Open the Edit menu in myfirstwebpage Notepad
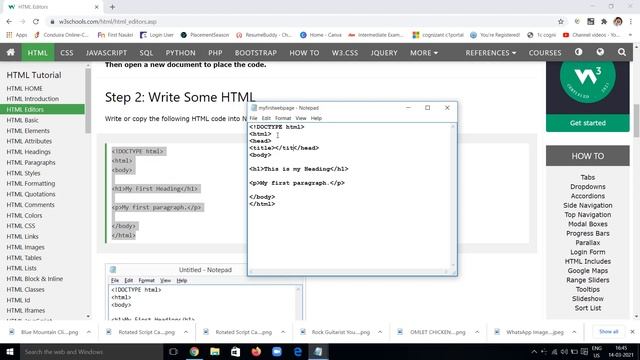The width and height of the screenshot is (640, 360). [x=266, y=118]
